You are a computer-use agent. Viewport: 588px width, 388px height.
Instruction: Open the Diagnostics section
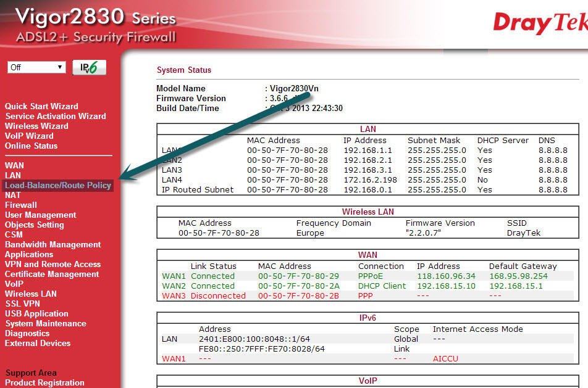27,333
